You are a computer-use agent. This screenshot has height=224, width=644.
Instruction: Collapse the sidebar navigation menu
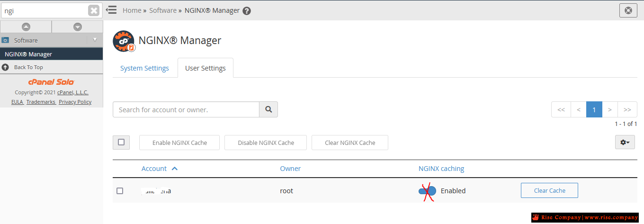click(x=111, y=10)
